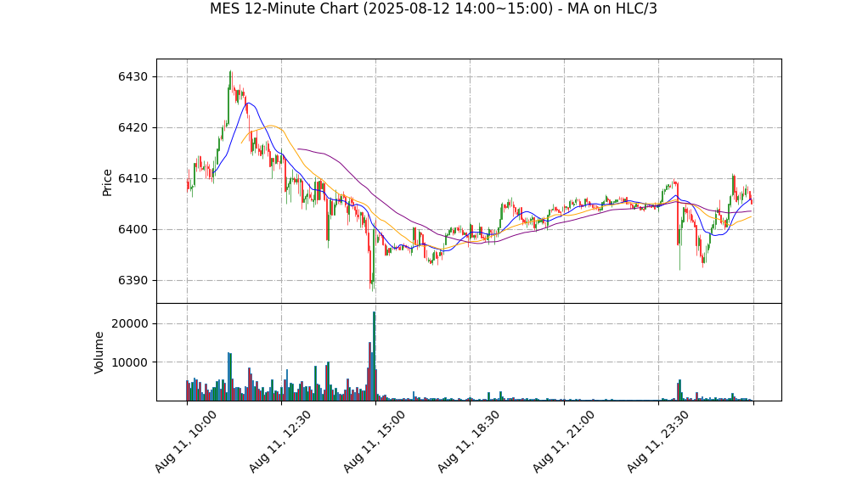Click the 6390 price tick label
This screenshot has width=868, height=488.
132,281
